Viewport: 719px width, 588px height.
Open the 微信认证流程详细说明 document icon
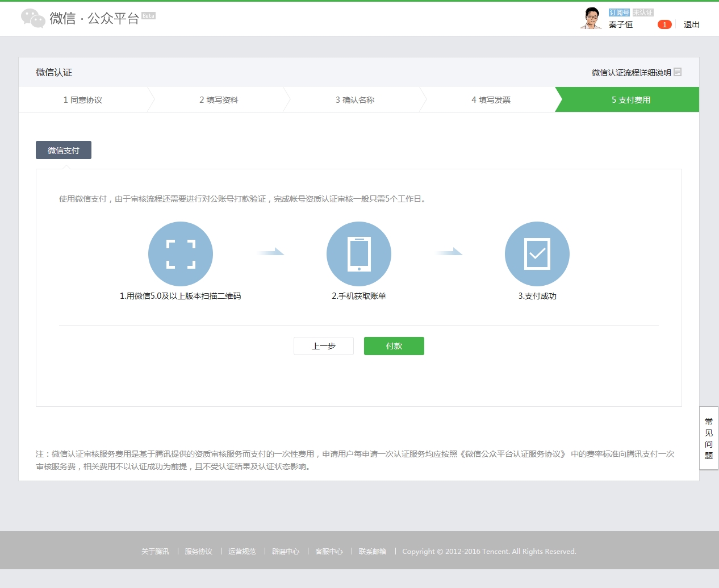(x=676, y=72)
